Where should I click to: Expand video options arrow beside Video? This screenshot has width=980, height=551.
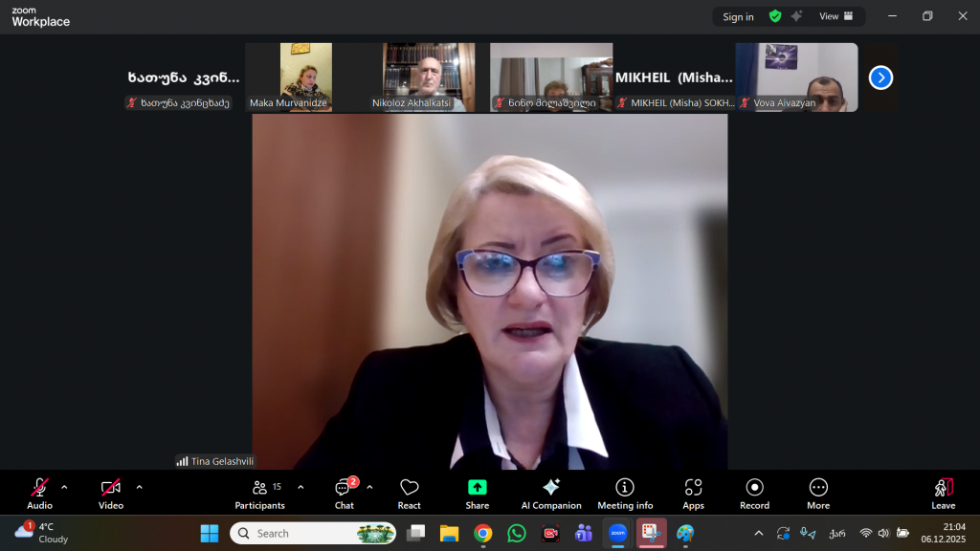click(139, 487)
